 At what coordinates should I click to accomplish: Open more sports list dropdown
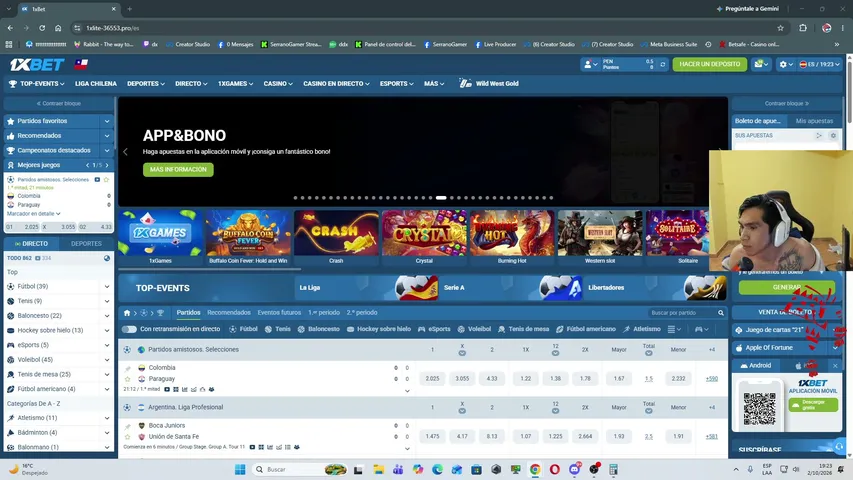coord(675,329)
